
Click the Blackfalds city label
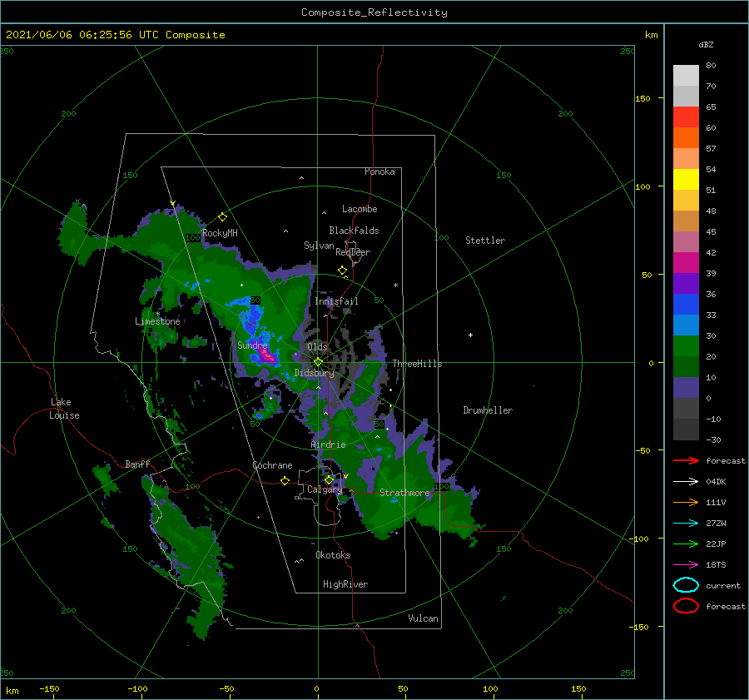click(354, 231)
